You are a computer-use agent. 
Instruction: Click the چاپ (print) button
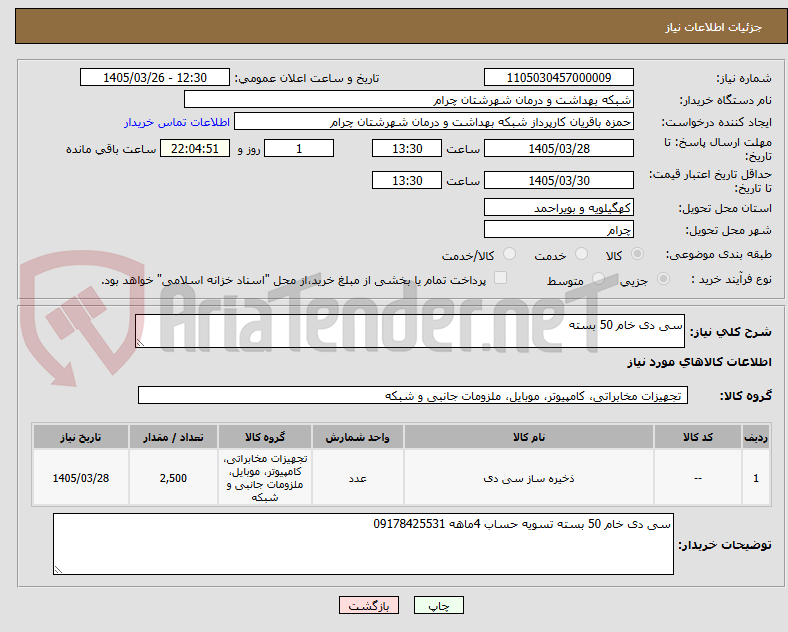(x=438, y=605)
